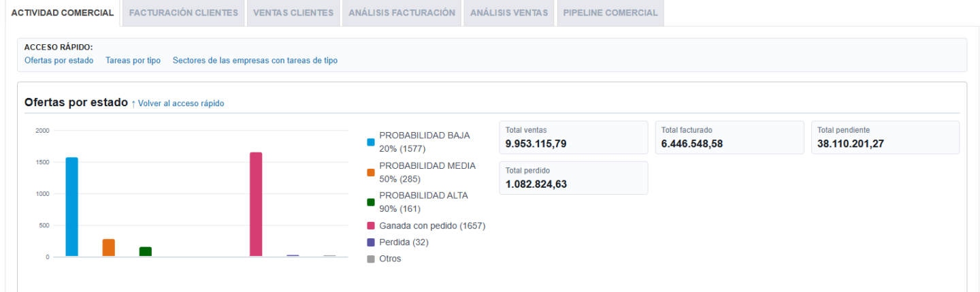Screen dimensions: 980x292
Task: Switch to the Facturación Clientes tab
Action: click(x=183, y=13)
